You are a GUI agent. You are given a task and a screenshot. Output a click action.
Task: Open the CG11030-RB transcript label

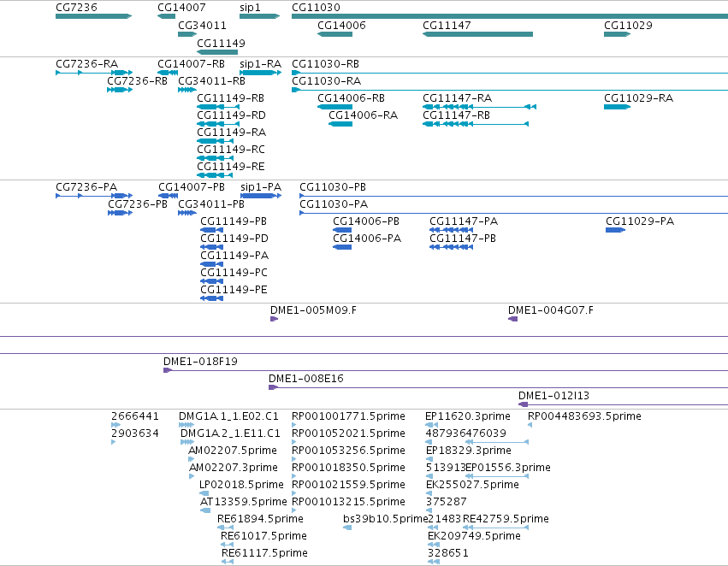pos(325,64)
